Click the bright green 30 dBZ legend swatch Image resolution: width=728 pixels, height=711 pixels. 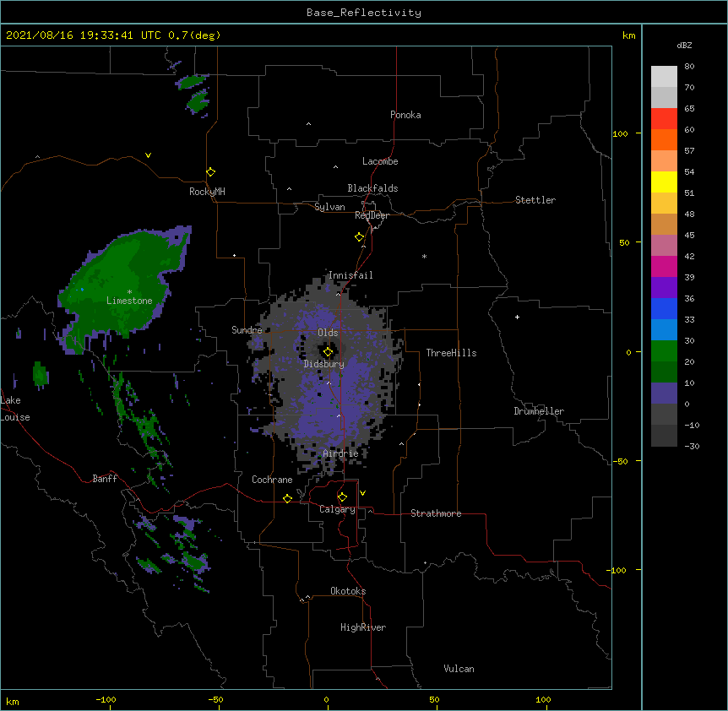(664, 351)
